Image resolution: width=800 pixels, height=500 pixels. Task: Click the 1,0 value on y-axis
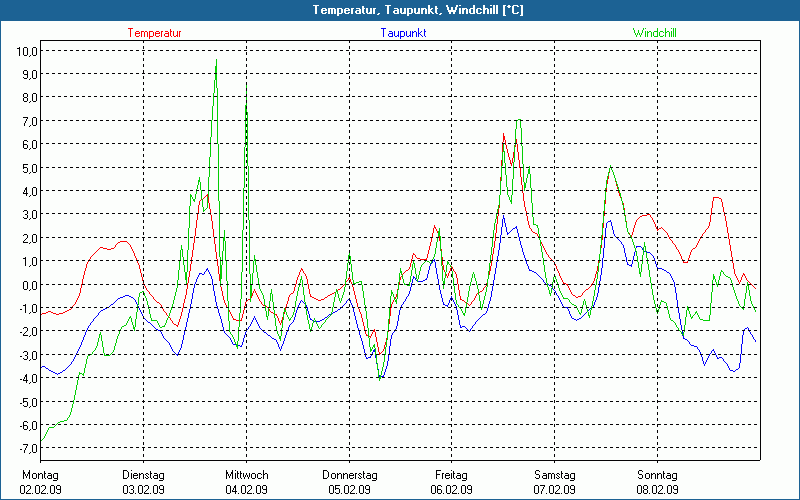[30, 261]
